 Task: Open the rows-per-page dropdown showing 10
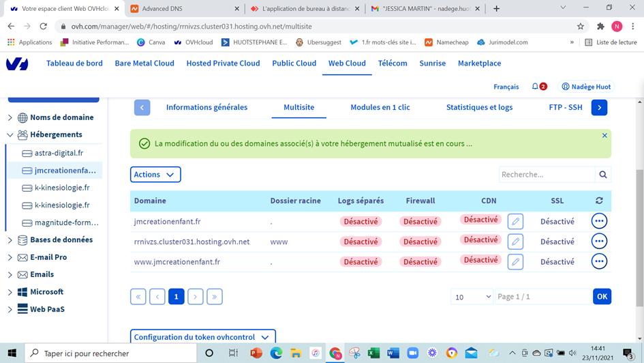click(472, 297)
